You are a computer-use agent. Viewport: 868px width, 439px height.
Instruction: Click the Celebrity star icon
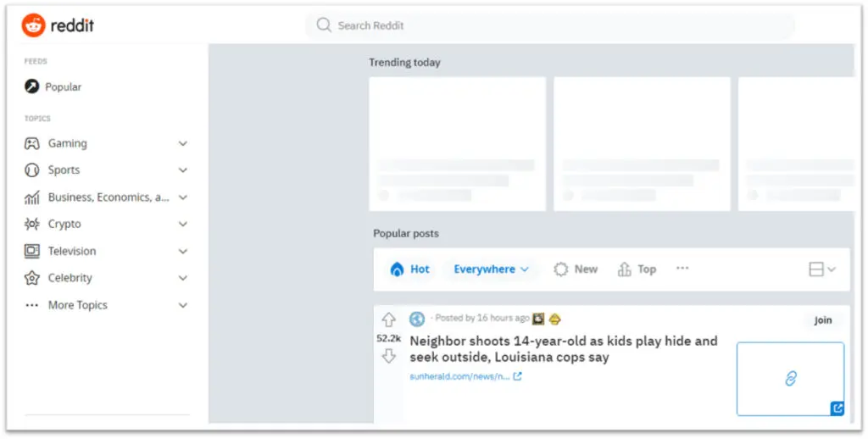coord(32,278)
